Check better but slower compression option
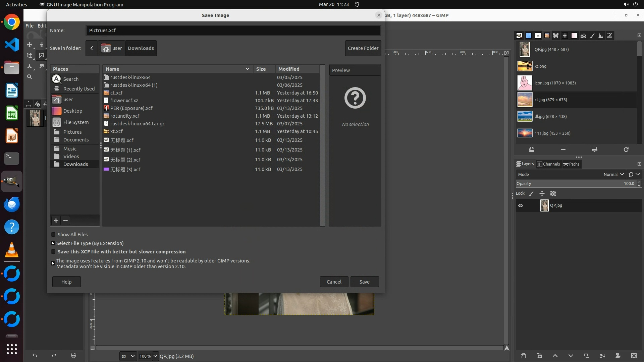The height and width of the screenshot is (362, 644). pos(53,252)
